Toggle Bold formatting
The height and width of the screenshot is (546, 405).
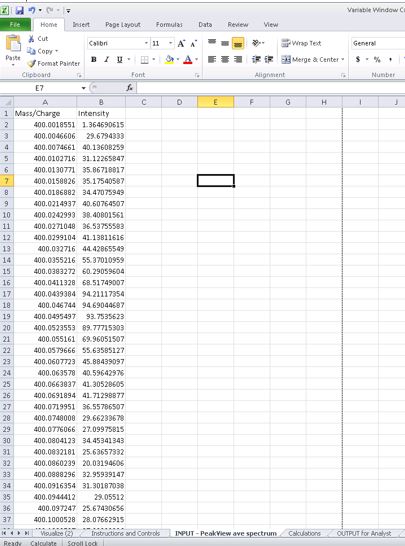coord(94,60)
